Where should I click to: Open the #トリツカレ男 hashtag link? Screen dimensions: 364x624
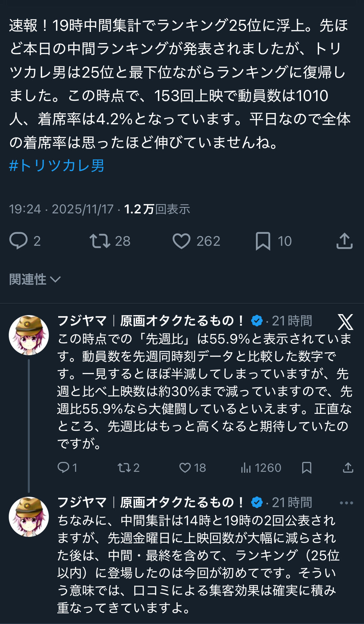(57, 166)
